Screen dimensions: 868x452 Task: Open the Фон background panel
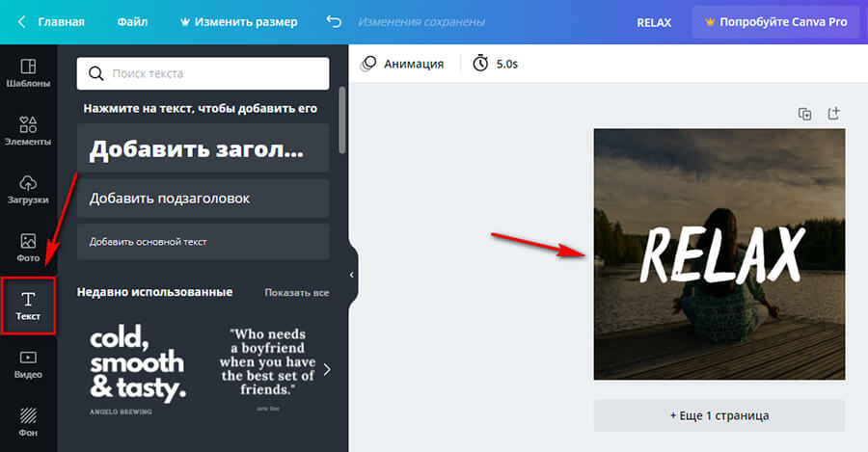coord(28,422)
